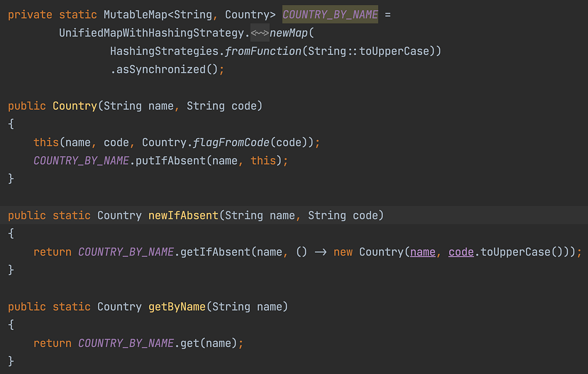Click the newIfAbsent method name
The width and height of the screenshot is (588, 374).
183,215
